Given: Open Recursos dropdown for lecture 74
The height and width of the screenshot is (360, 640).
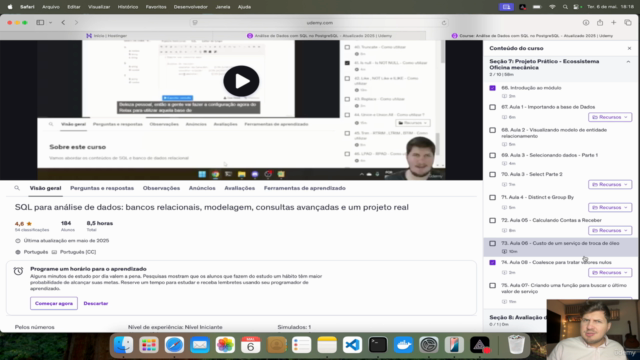Looking at the screenshot, I should [x=610, y=272].
